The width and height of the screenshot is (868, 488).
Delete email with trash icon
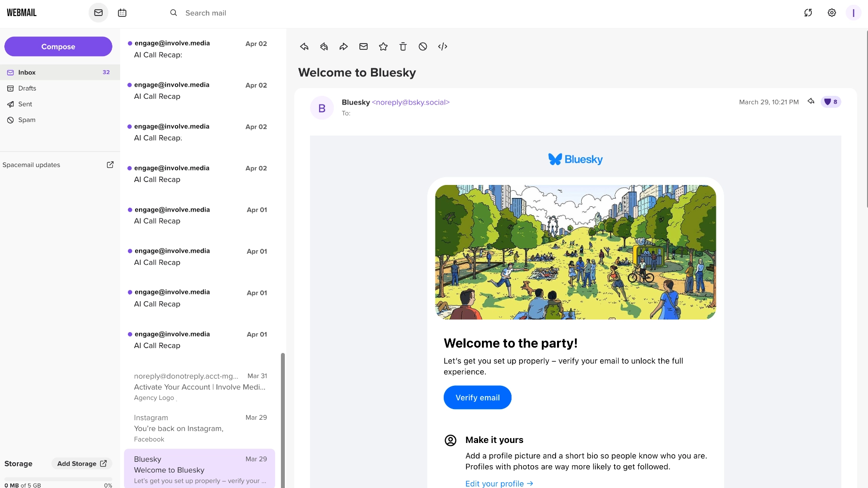[403, 46]
